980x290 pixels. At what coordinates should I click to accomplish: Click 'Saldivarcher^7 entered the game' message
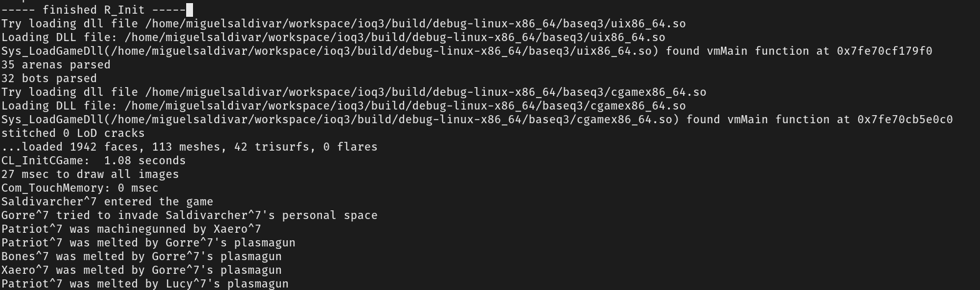tap(107, 202)
